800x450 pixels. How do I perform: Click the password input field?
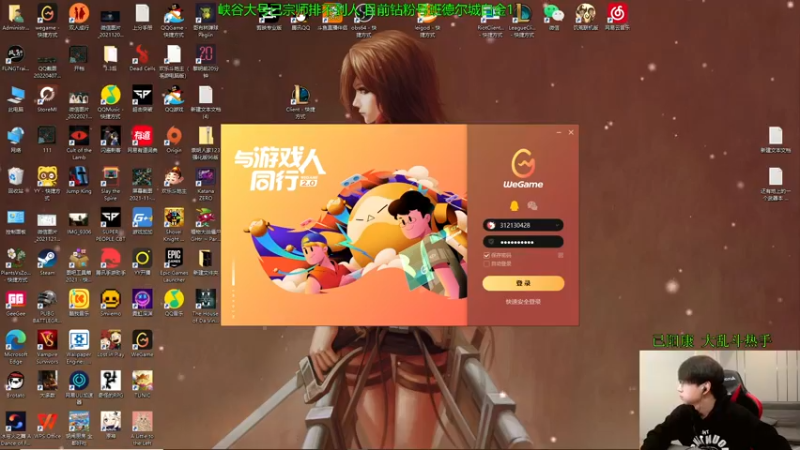pyautogui.click(x=523, y=242)
